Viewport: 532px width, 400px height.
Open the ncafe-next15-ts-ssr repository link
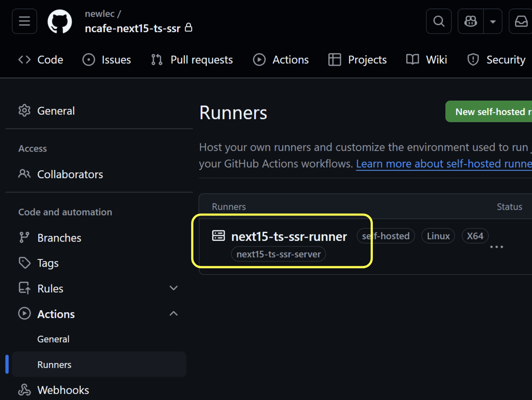coord(133,28)
